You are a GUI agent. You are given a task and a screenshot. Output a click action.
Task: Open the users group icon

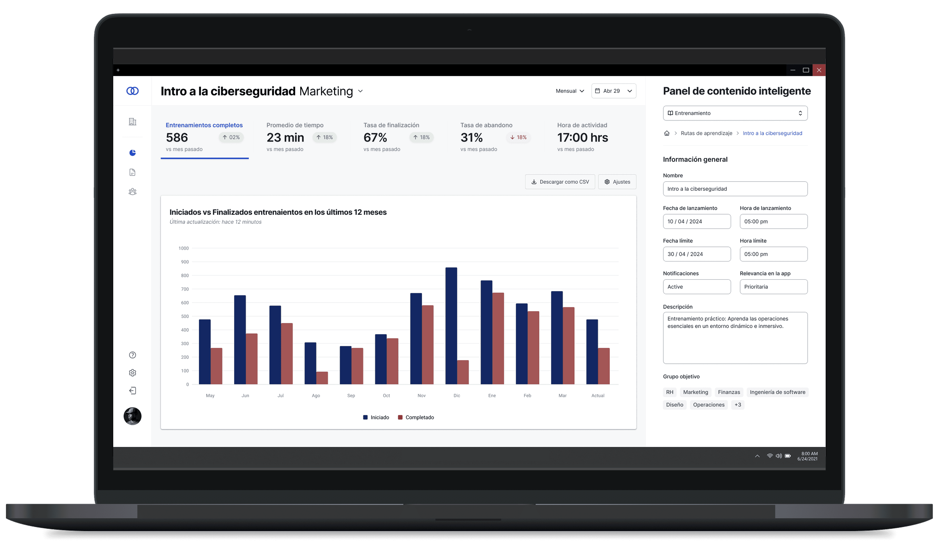[132, 192]
